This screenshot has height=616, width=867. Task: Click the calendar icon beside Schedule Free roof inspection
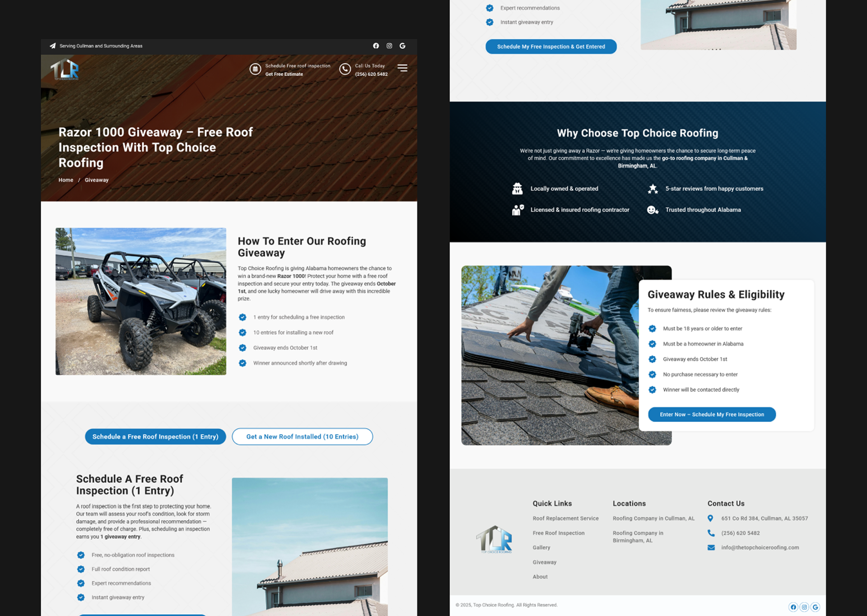pyautogui.click(x=255, y=69)
